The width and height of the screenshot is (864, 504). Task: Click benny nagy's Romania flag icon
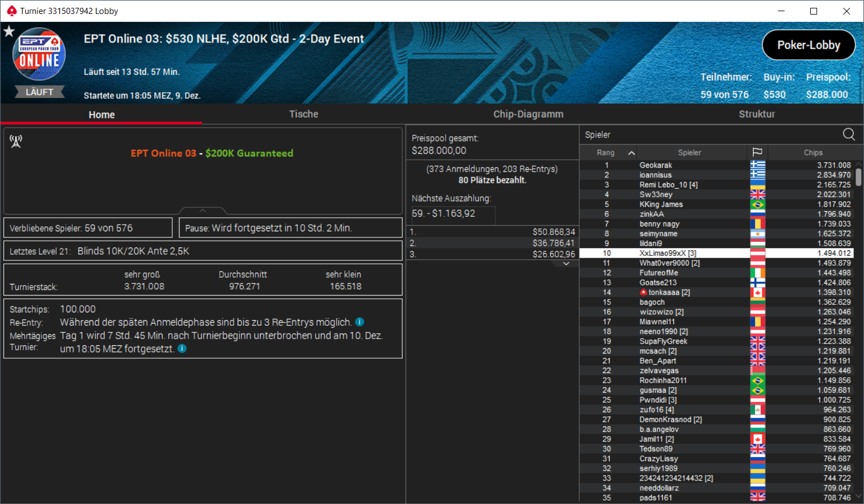[758, 224]
